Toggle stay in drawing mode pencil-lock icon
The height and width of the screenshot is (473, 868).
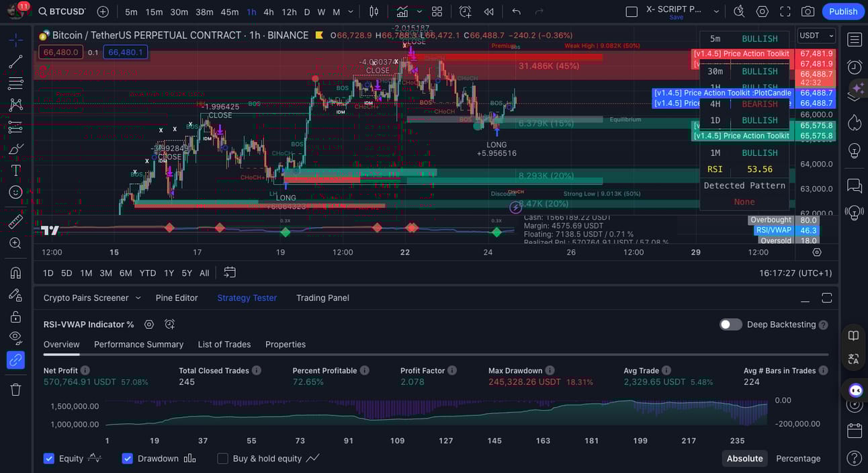[15, 294]
